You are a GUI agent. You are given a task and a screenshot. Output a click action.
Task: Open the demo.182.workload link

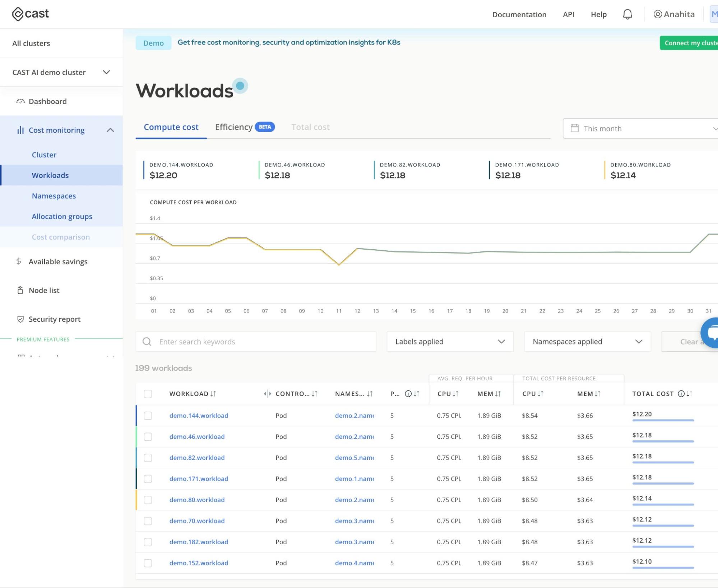pos(199,542)
